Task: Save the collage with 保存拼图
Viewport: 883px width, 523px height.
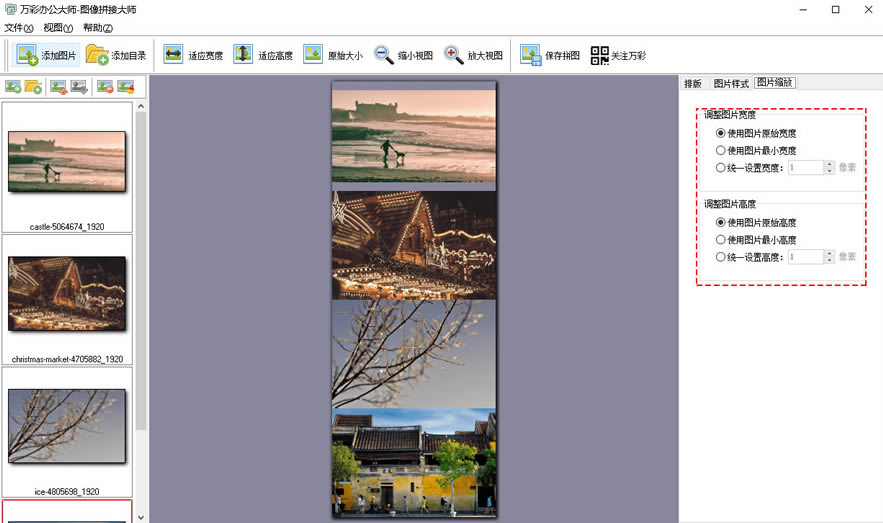Action: 530,55
